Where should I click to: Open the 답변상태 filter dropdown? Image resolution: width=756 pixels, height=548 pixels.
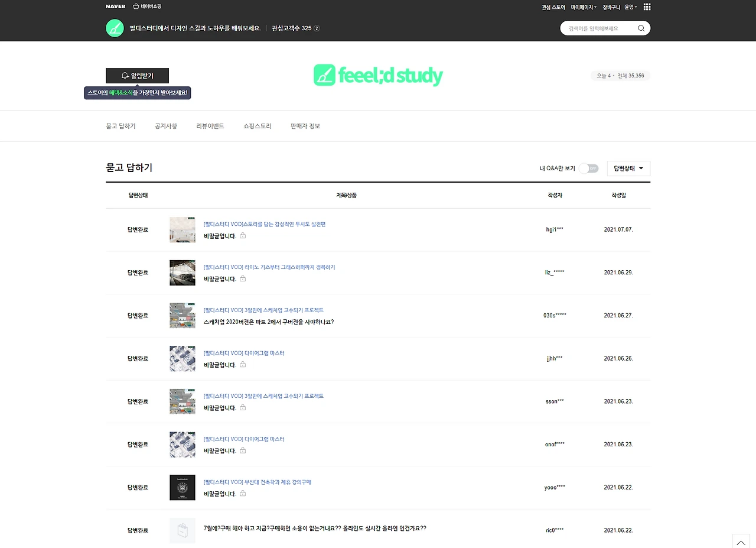[628, 168]
